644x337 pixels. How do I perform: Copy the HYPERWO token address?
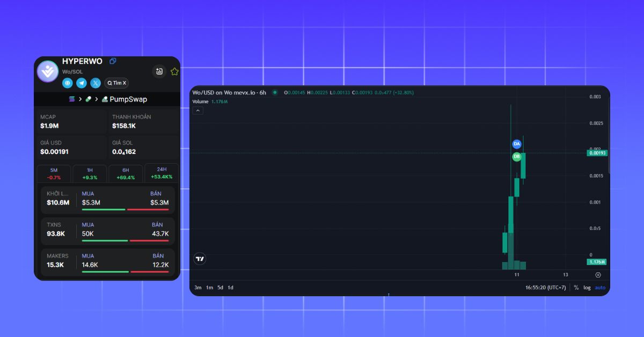[x=113, y=61]
